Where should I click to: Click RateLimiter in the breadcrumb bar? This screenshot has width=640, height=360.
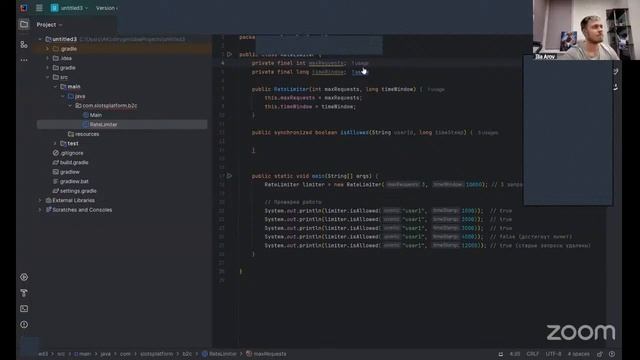click(222, 354)
